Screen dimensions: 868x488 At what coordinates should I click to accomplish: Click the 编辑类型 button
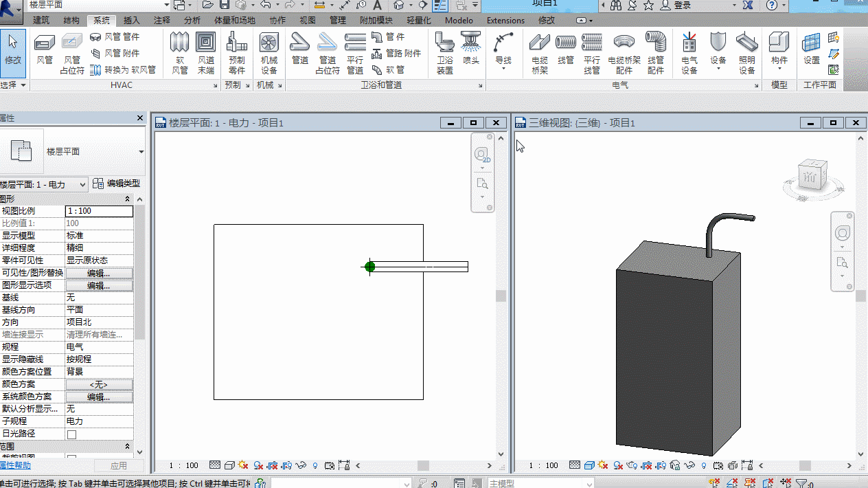click(x=117, y=184)
